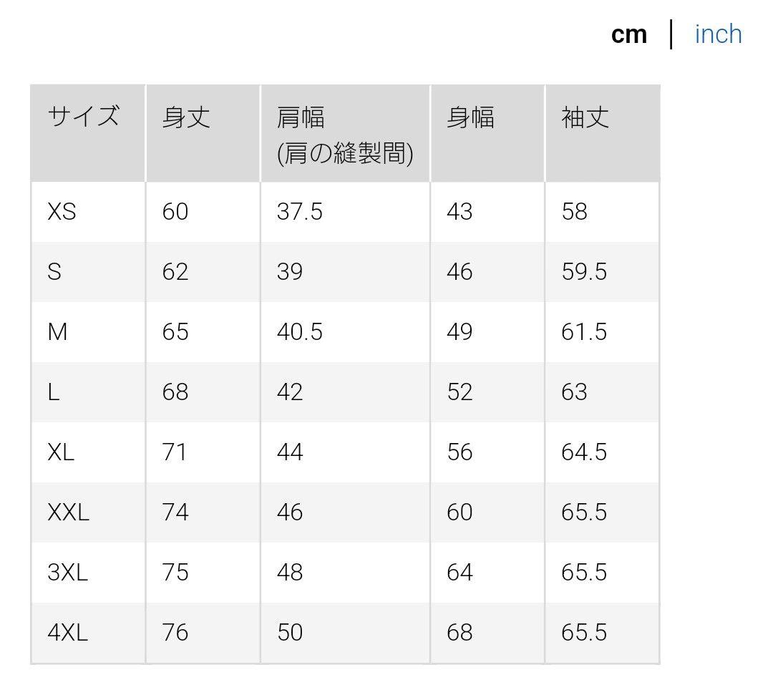Select the XL size row label
The height and width of the screenshot is (700, 773).
61,452
